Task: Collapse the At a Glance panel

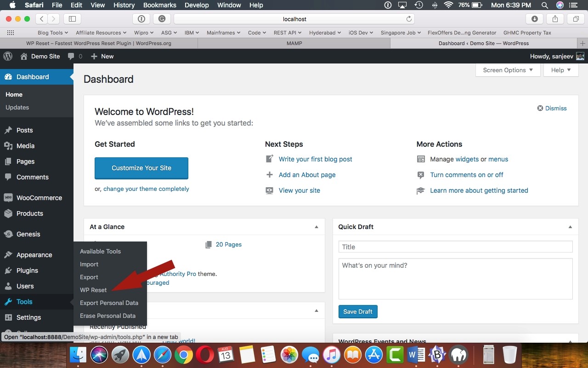Action: coord(316,226)
